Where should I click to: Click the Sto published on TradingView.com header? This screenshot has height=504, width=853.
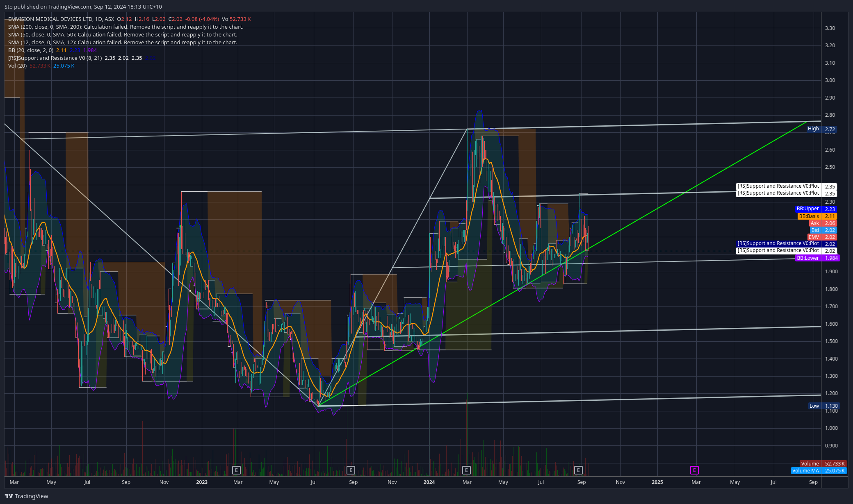pyautogui.click(x=83, y=7)
